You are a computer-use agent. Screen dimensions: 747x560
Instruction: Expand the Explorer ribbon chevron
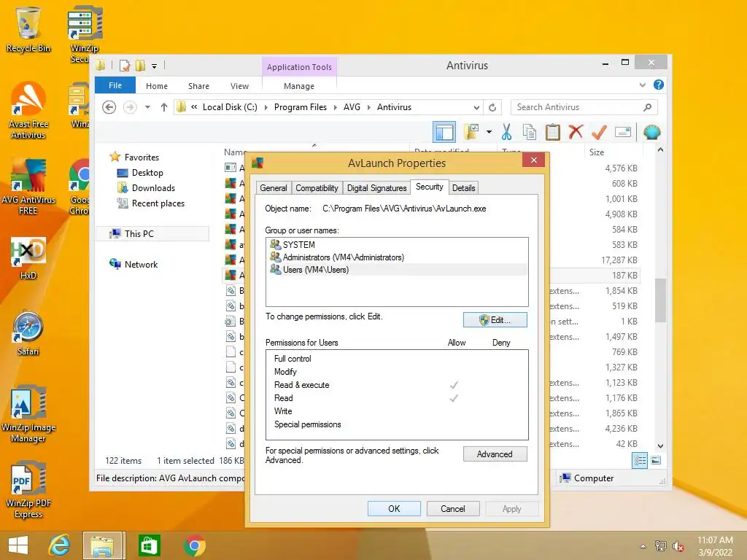pos(642,85)
